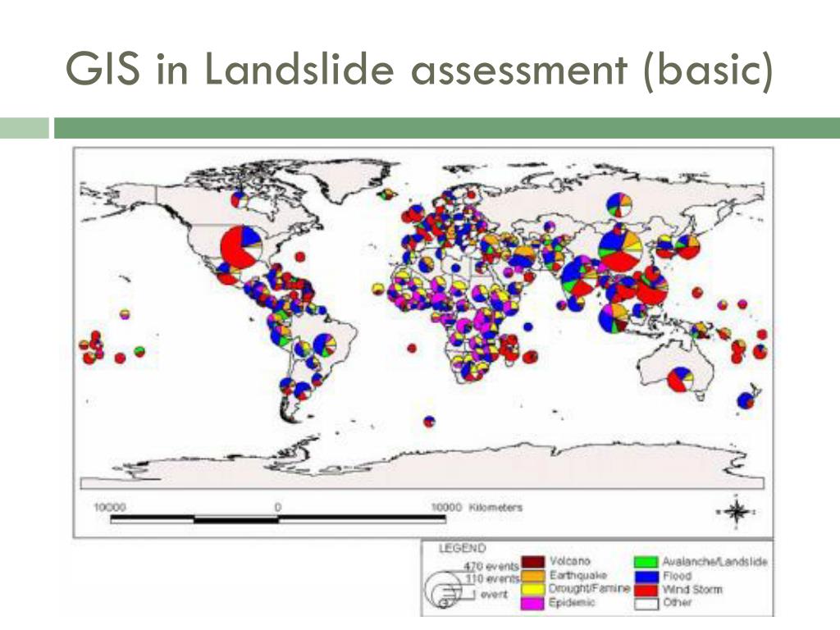Click the Epidemic magenta swatch
840x630 pixels.
pyautogui.click(x=533, y=603)
